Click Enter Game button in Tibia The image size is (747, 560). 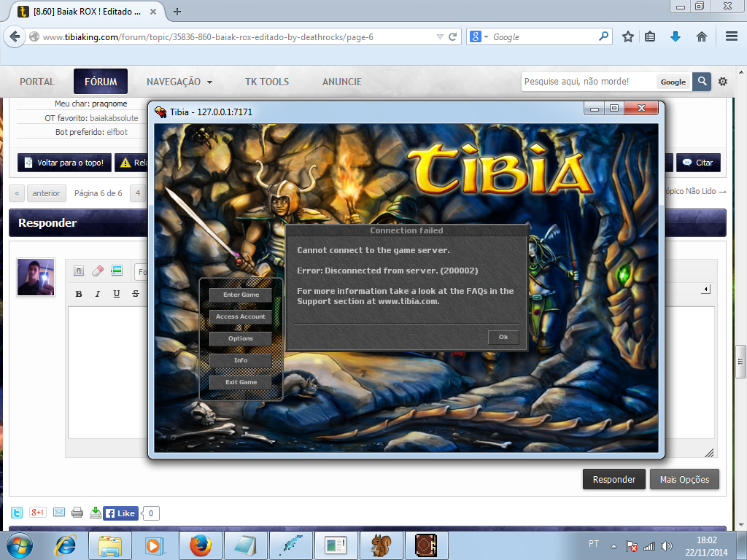(241, 295)
